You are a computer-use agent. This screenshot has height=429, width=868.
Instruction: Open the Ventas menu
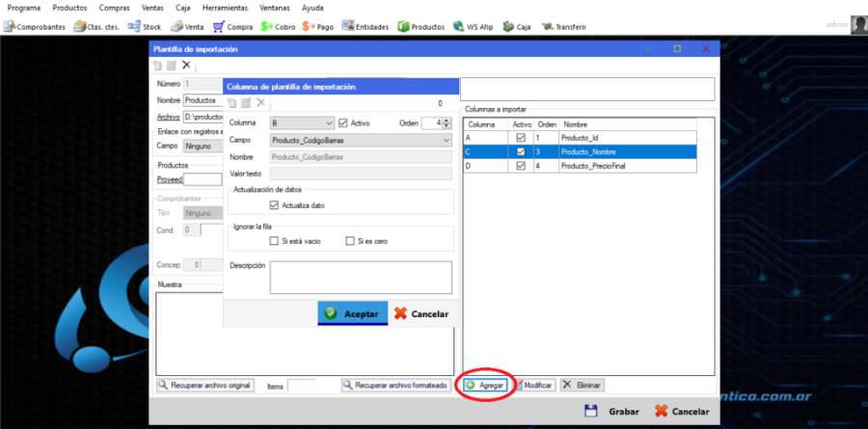click(152, 8)
